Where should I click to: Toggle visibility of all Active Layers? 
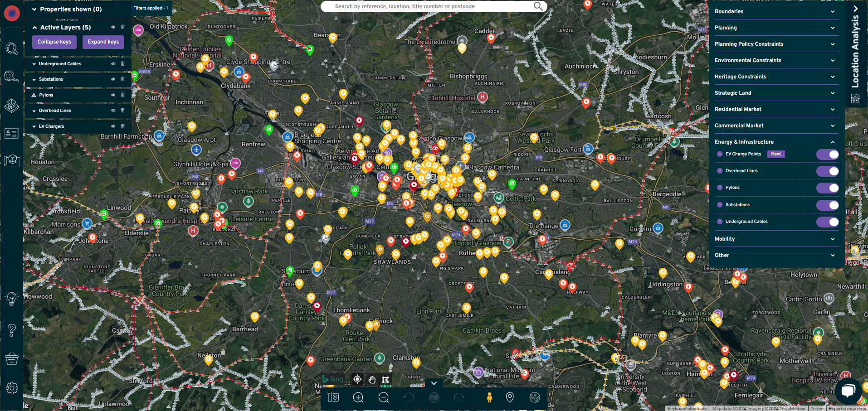point(113,27)
